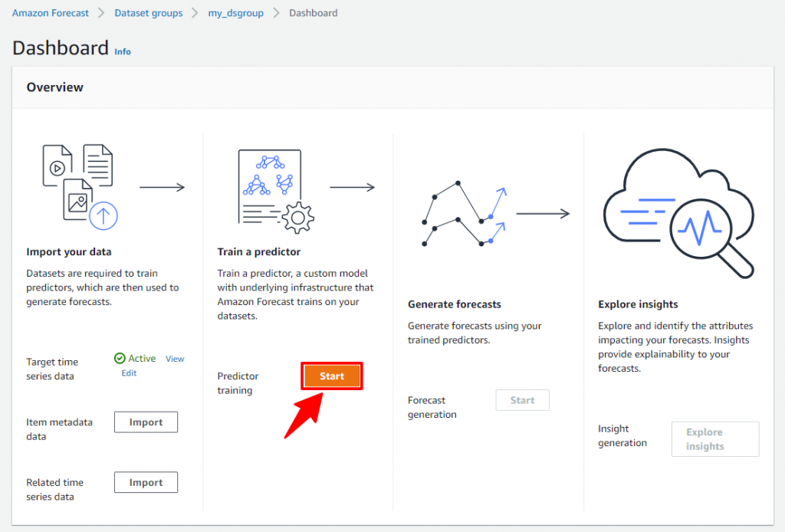Open the Amazon Forecast breadcrumb link
785x532 pixels.
tap(50, 13)
